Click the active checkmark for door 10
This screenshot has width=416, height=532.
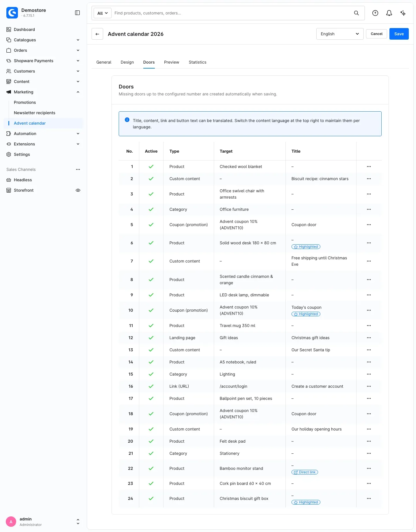point(151,310)
